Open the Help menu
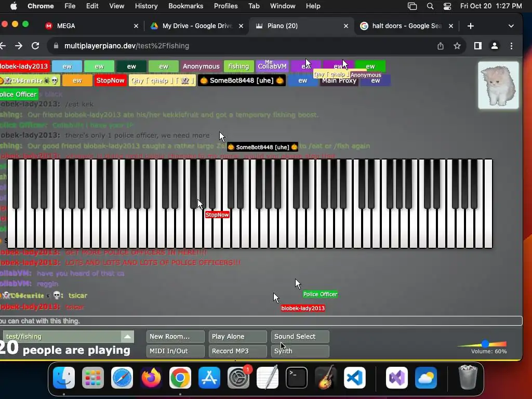This screenshot has width=532, height=399. pyautogui.click(x=313, y=6)
